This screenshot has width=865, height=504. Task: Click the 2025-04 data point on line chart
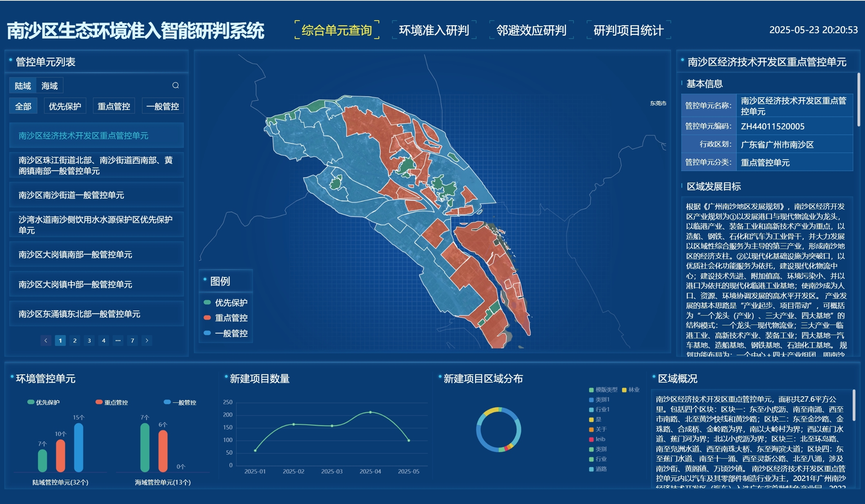coord(370,412)
